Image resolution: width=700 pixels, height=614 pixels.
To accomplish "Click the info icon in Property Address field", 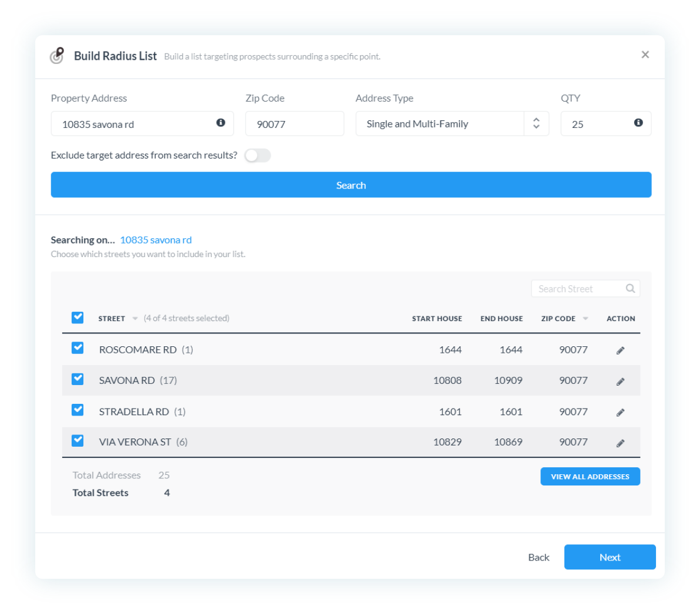I will [221, 123].
